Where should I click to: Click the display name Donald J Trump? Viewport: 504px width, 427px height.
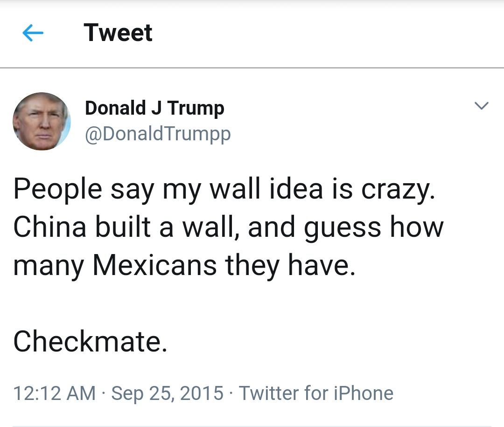click(154, 108)
